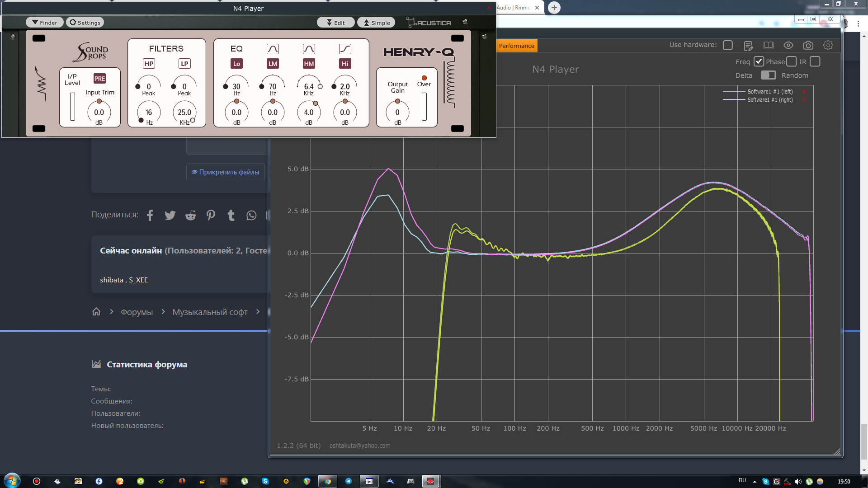Open the analyzer settings gear
Viewport: 868px width, 488px height.
click(x=828, y=45)
